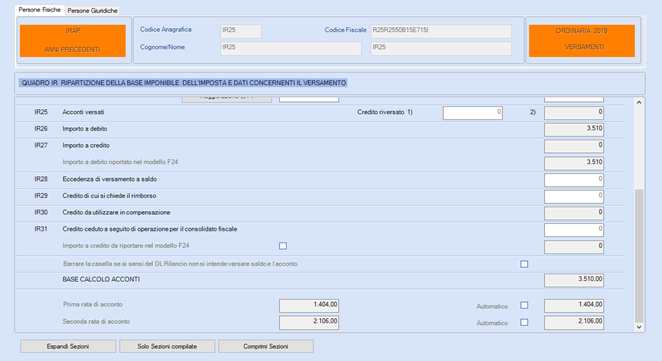Open the Ordinaria 2019 Versamenti orange button
662x361 pixels.
[582, 41]
